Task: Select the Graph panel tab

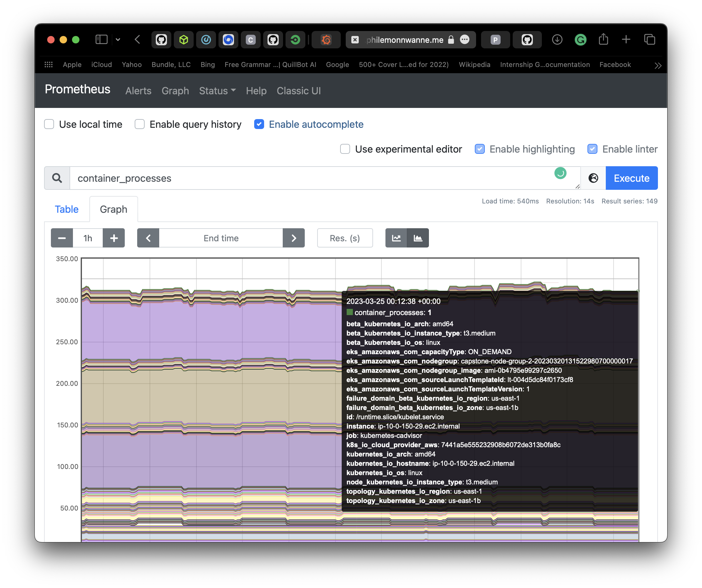Action: [113, 209]
